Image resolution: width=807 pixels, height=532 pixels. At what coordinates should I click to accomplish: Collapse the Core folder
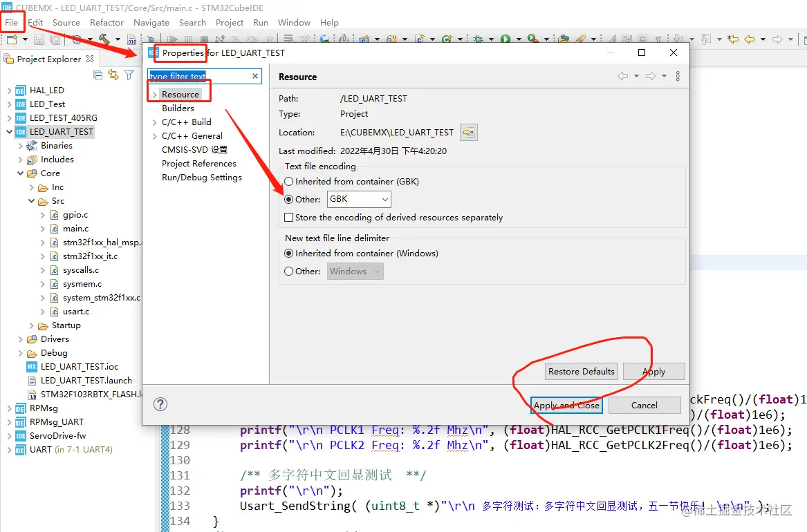pos(21,173)
